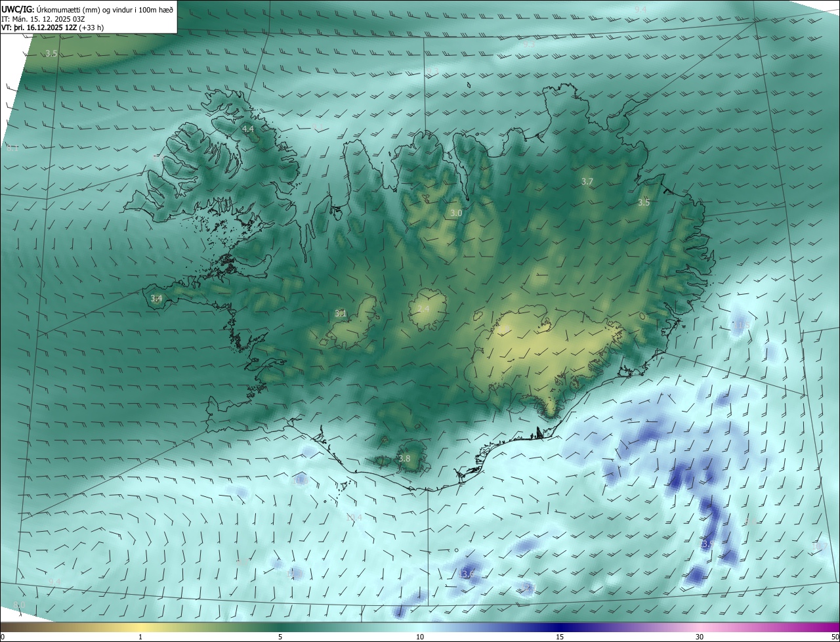Select the "UWC/IG:" bold label in the header
Screen dimensions: 840x642
18,9
